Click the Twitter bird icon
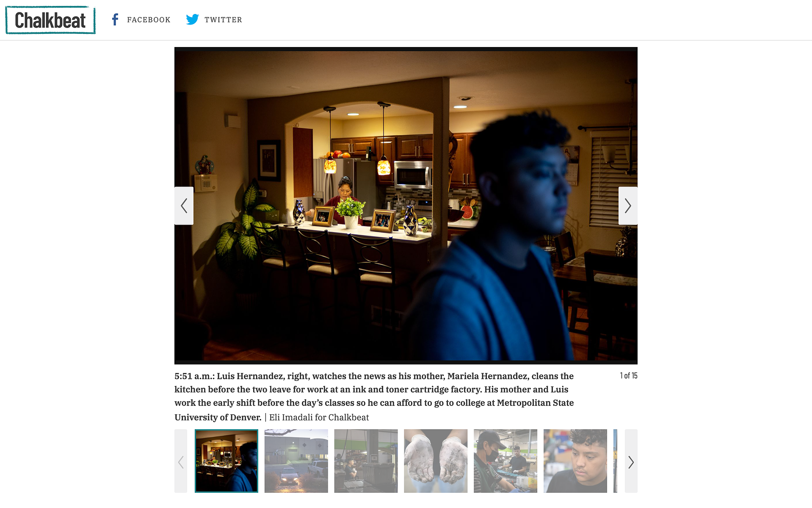 192,19
